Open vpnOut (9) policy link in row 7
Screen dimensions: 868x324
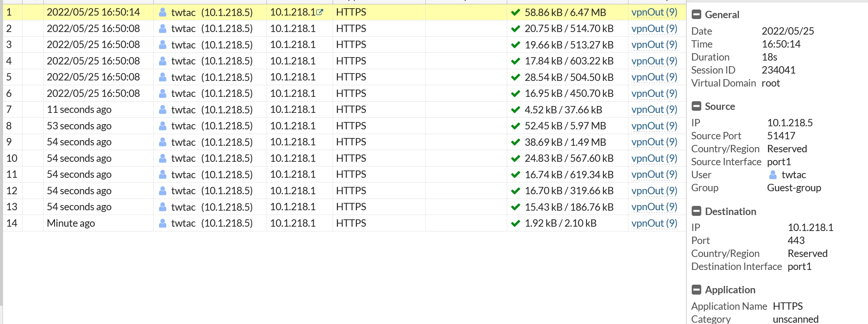(654, 109)
